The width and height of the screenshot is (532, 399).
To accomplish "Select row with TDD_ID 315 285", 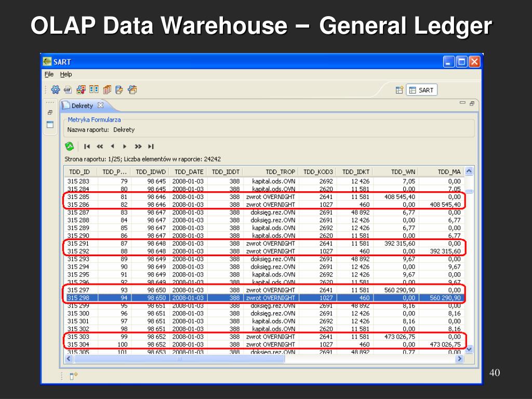I will pyautogui.click(x=264, y=197).
